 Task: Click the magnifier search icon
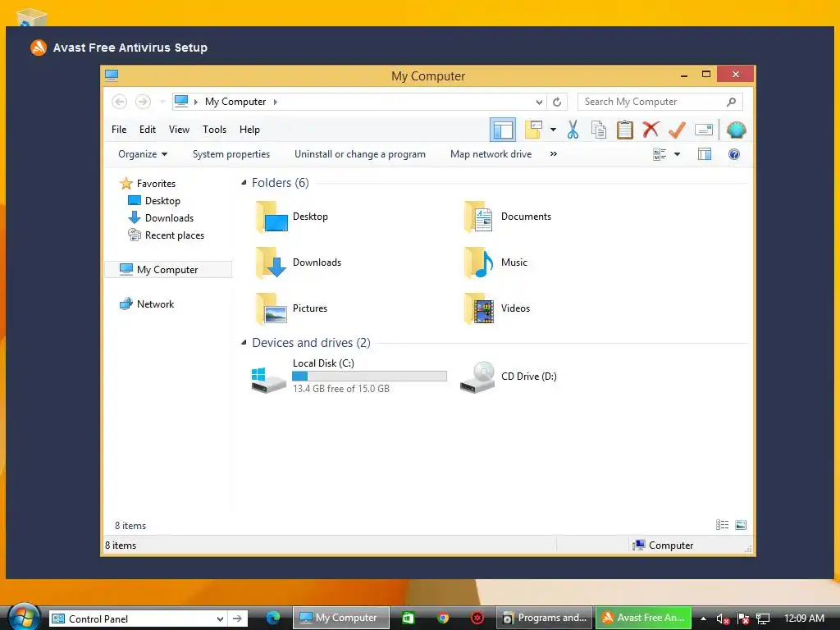click(x=731, y=101)
